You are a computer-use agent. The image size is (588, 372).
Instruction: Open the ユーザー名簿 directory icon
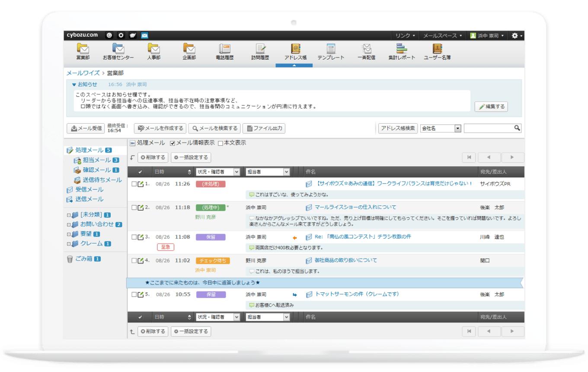click(437, 48)
